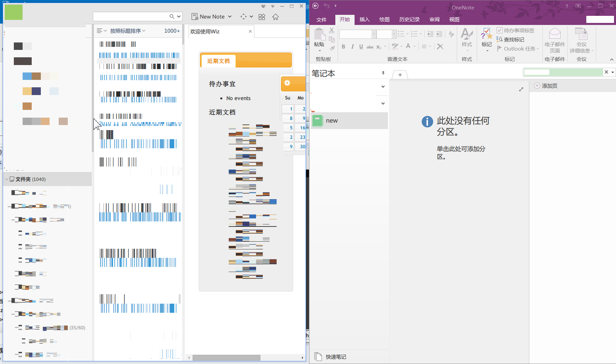616x364 pixels.
Task: Create a note with the New Note button
Action: [208, 17]
